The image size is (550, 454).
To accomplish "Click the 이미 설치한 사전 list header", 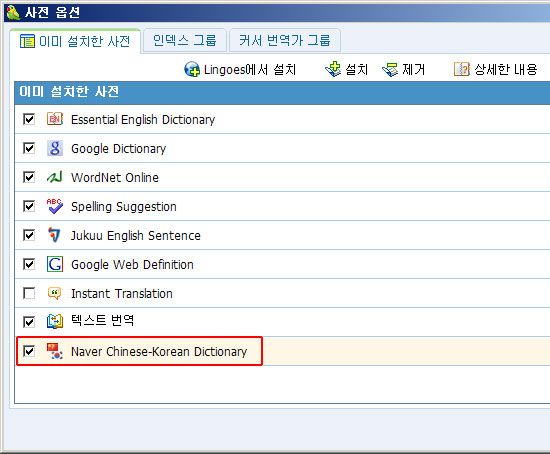I will pos(282,92).
